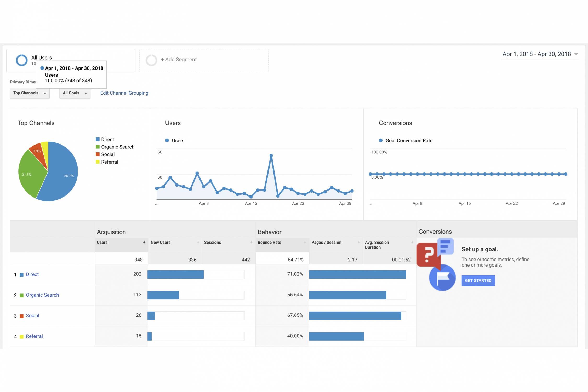Image resolution: width=588 pixels, height=392 pixels.
Task: Sort by Bounce Rate column arrow
Action: click(305, 242)
